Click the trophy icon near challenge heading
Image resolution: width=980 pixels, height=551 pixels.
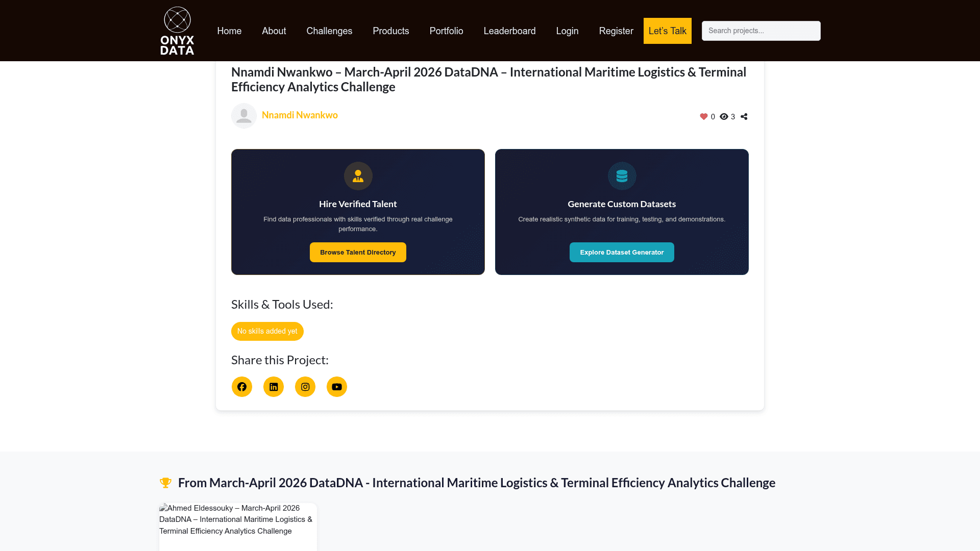pyautogui.click(x=165, y=483)
